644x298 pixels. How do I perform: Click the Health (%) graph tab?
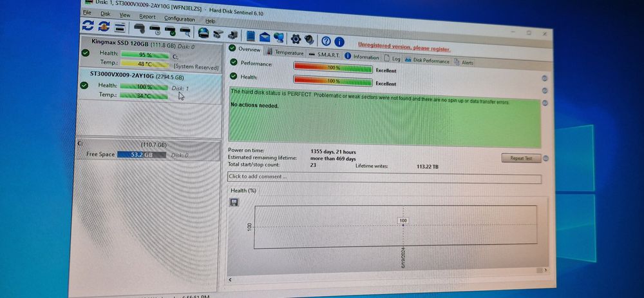243,190
